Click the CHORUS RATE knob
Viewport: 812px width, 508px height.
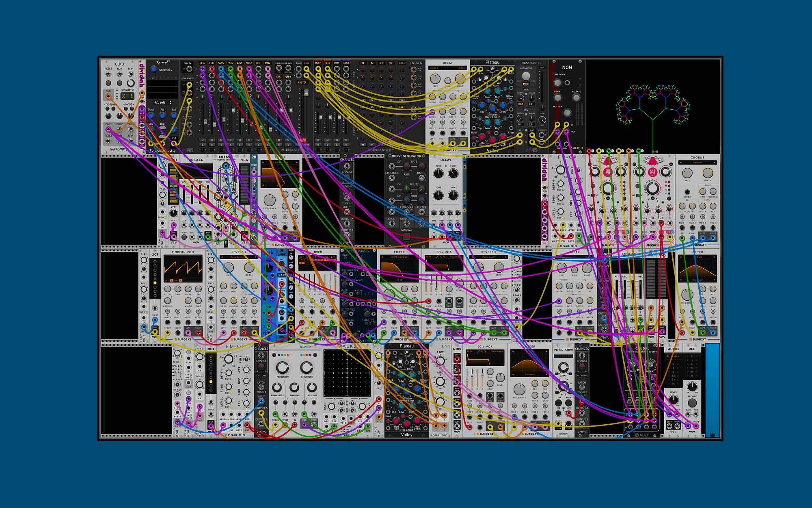(x=687, y=172)
